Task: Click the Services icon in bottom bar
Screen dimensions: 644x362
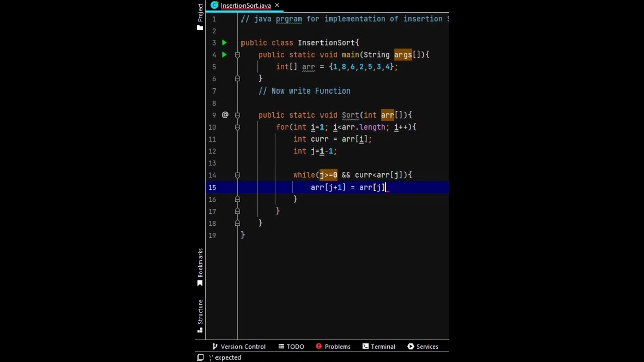Action: click(x=411, y=346)
